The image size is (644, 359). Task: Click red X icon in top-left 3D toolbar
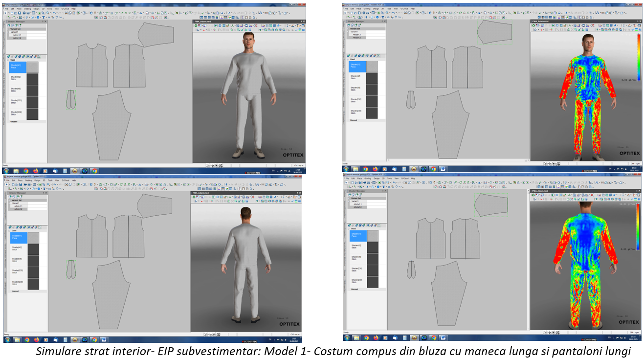[x=256, y=25]
